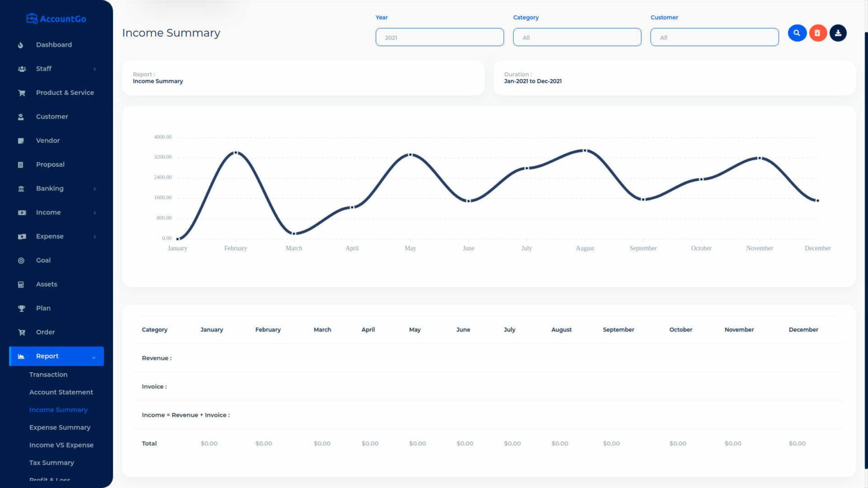Expand the Staff submenu chevron

pyautogui.click(x=94, y=68)
